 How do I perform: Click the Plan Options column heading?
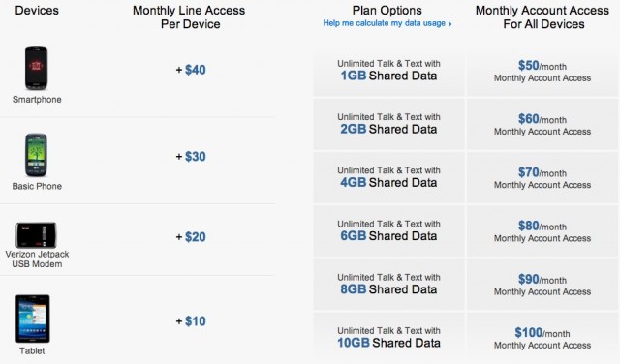point(387,11)
